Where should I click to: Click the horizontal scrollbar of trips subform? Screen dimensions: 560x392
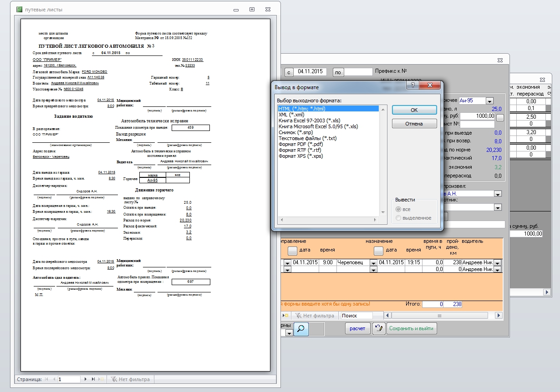click(x=439, y=316)
